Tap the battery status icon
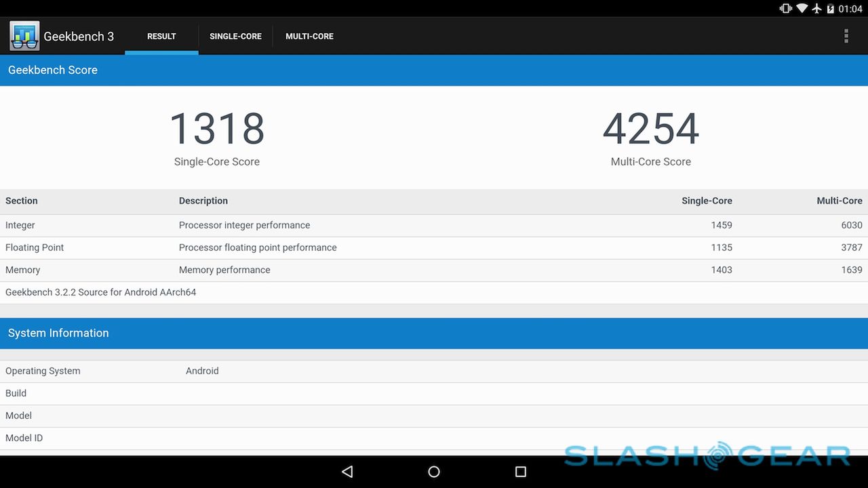868x488 pixels. click(x=831, y=9)
